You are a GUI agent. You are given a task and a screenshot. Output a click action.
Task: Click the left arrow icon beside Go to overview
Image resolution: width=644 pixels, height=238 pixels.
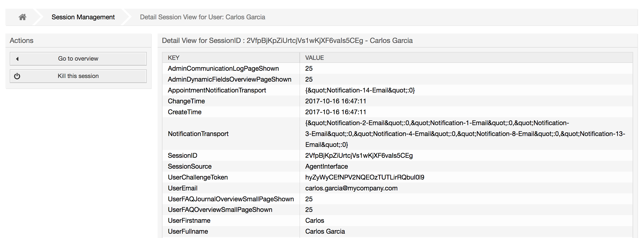tap(17, 59)
